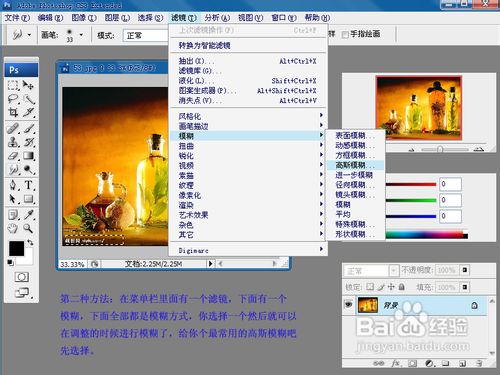This screenshot has height=375, width=500.
Task: Add a layer mask
Action: (x=413, y=363)
